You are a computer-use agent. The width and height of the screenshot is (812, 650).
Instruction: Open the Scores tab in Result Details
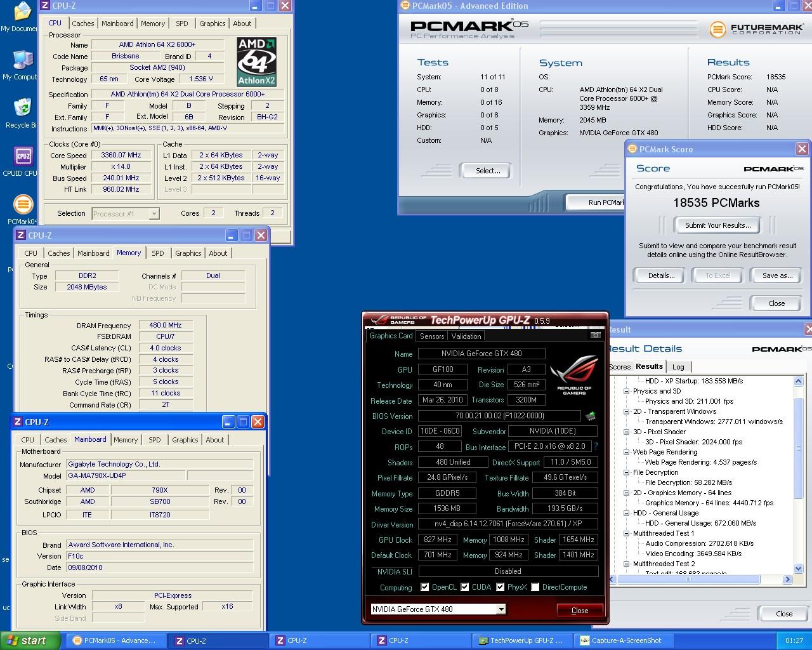620,367
